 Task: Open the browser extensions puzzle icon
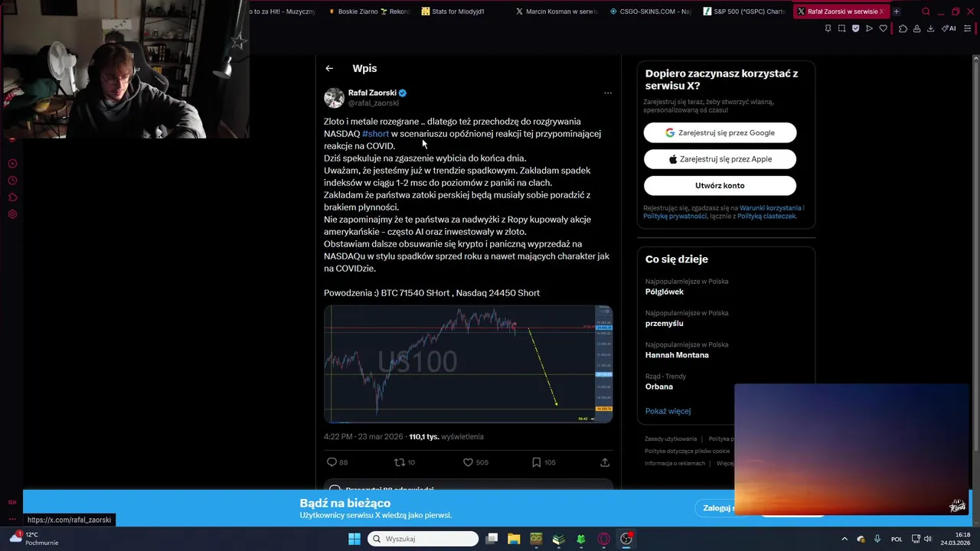903,28
